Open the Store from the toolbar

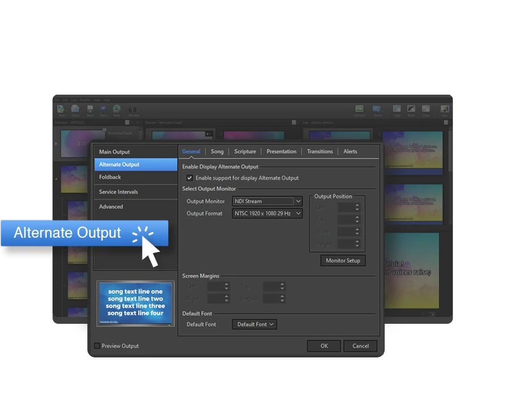point(103,109)
